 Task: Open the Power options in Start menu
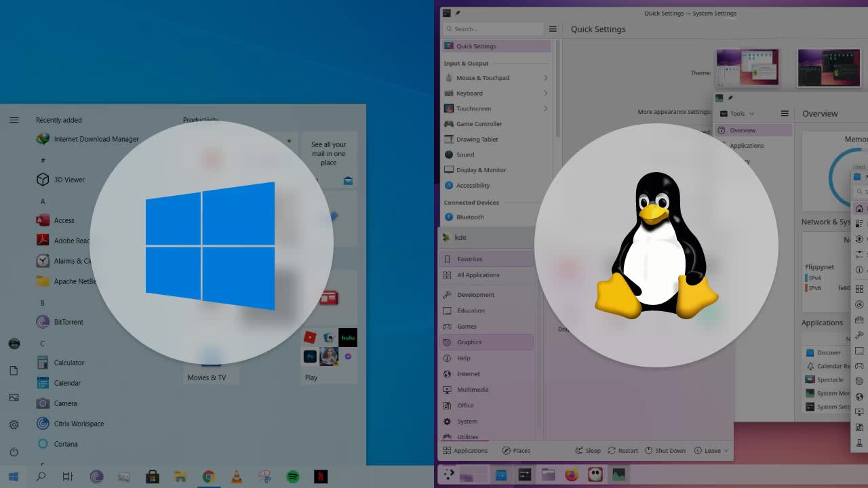tap(14, 452)
